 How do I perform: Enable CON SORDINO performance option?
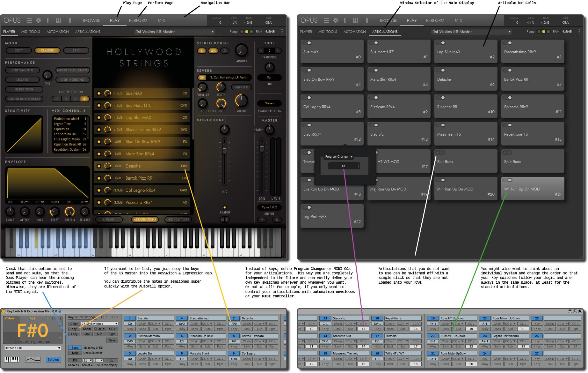coord(73,80)
